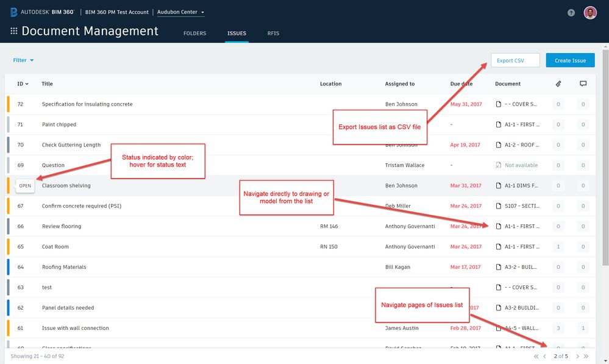This screenshot has height=364, width=609.
Task: Open the help question mark icon
Action: click(x=571, y=13)
